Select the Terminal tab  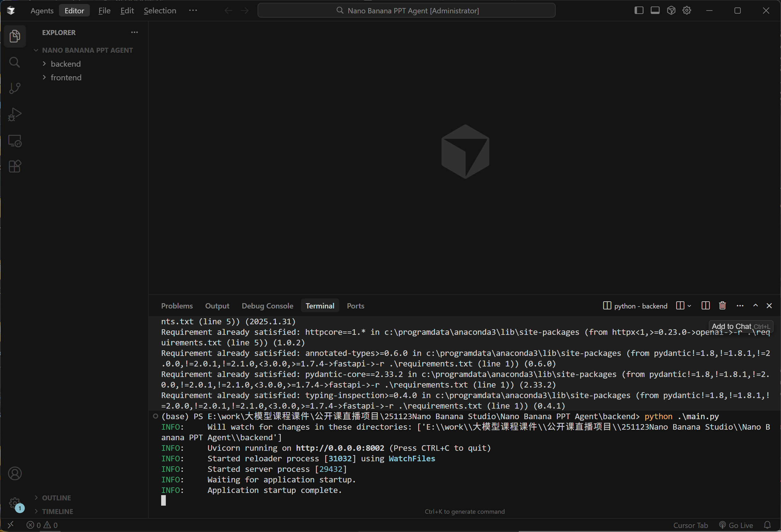coord(320,305)
